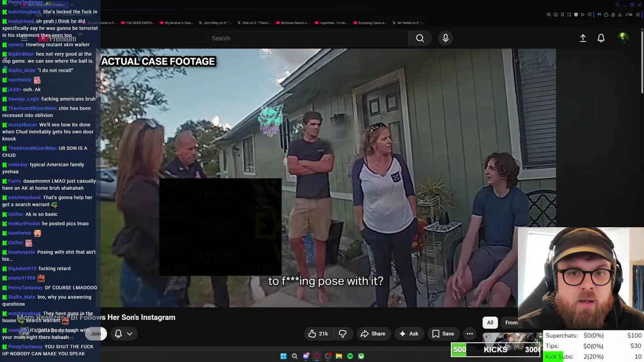
Task: Open the shield privacy icon in browser toolbar
Action: tap(576, 15)
